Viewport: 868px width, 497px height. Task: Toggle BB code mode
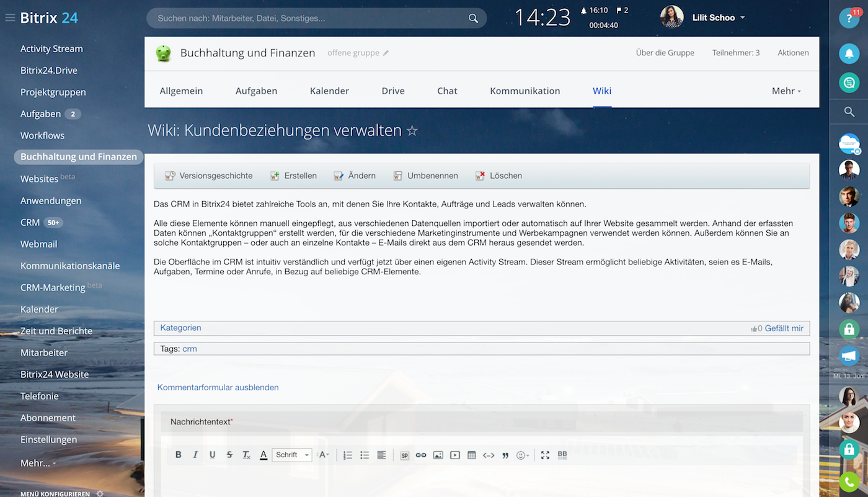point(562,455)
